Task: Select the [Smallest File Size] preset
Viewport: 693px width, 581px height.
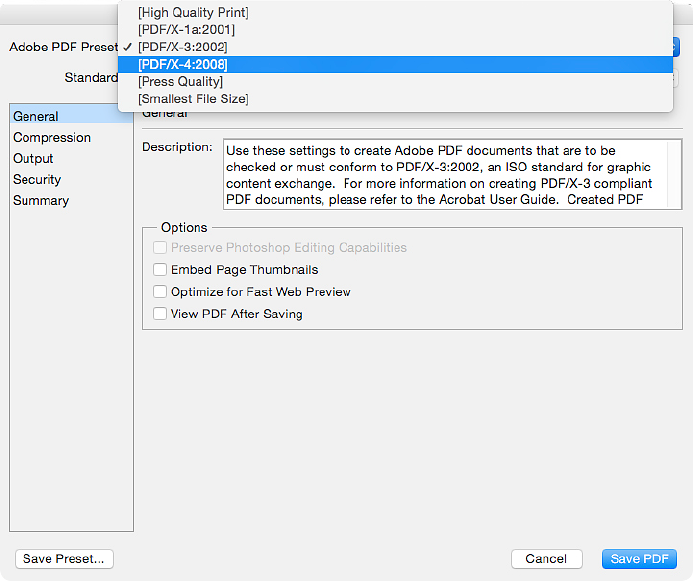Action: [395, 99]
